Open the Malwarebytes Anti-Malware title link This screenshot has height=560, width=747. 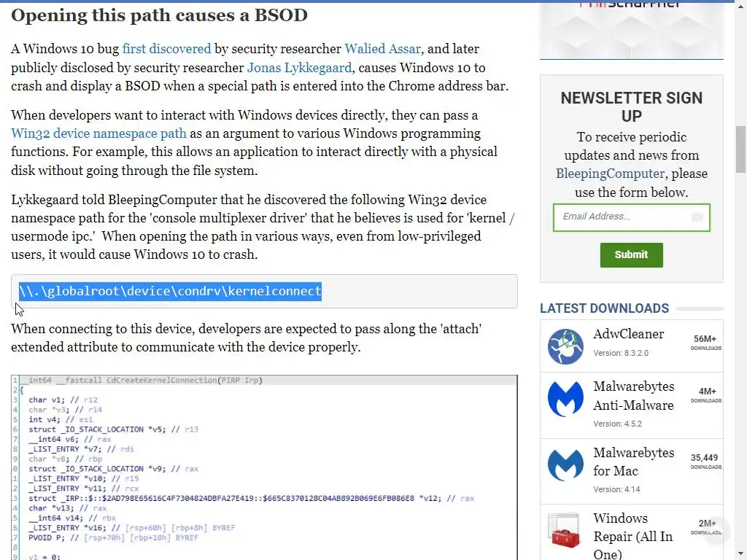634,396
